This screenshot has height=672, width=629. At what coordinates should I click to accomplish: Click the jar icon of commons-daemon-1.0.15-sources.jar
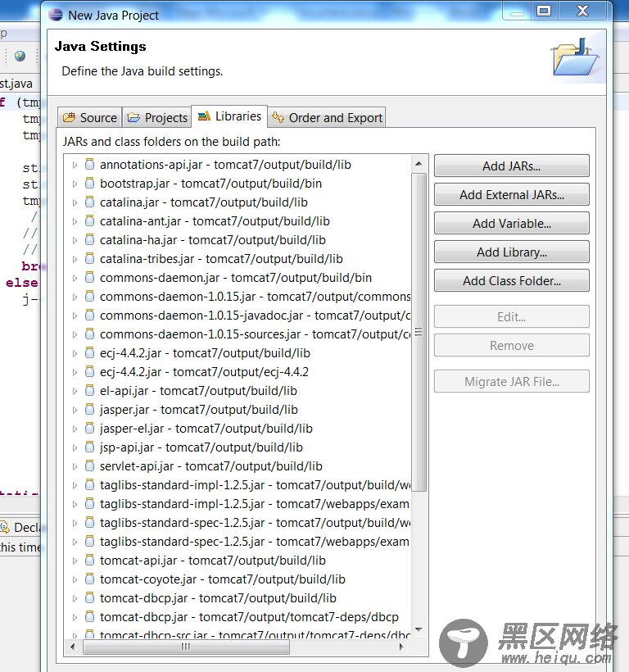(89, 334)
